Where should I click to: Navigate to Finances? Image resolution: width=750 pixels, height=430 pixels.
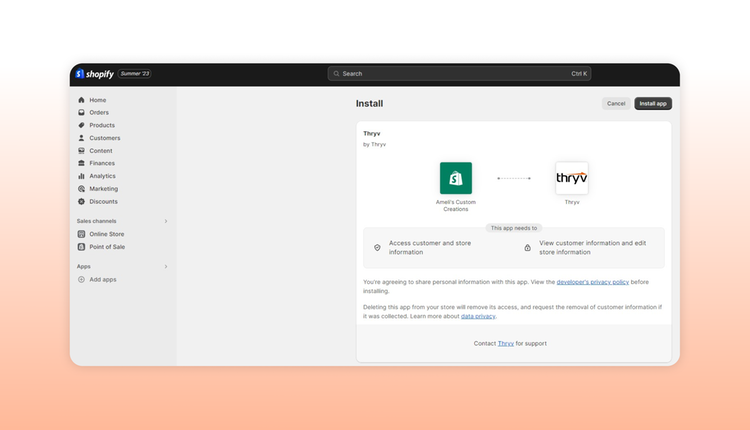pyautogui.click(x=101, y=163)
